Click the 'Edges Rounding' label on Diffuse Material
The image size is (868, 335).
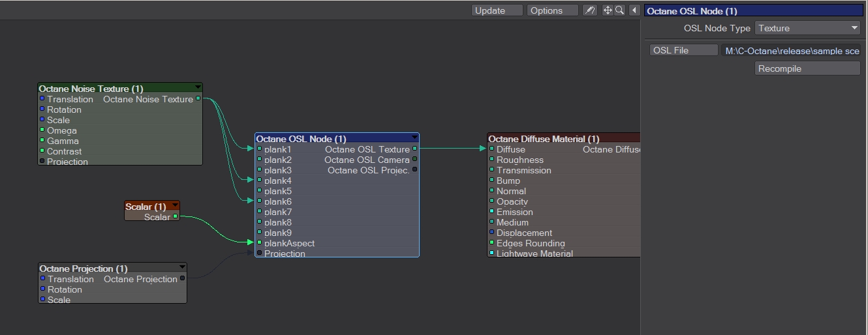[x=531, y=243]
